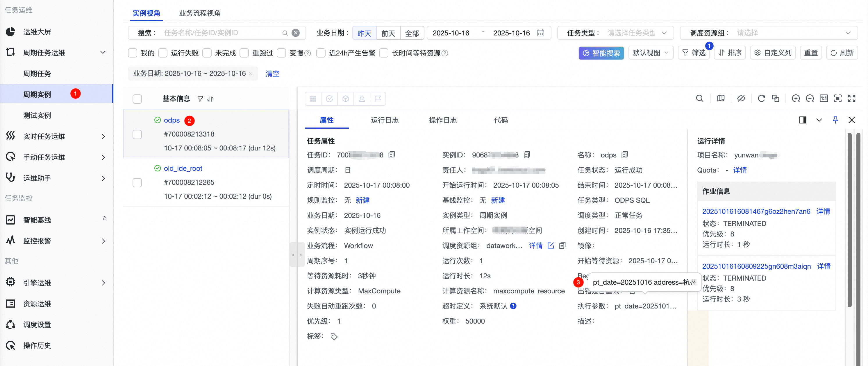
Task: Enter fullscreen mode with the expand icon
Action: point(851,98)
